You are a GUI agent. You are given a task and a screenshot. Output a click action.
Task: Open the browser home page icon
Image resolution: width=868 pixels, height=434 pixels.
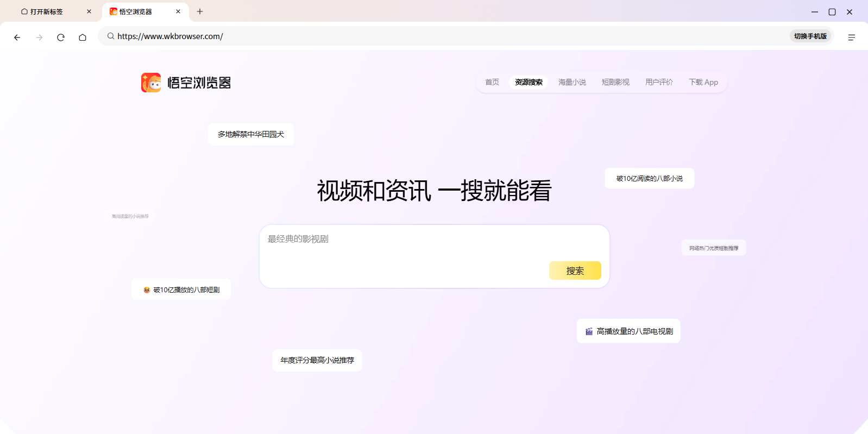[x=83, y=37]
